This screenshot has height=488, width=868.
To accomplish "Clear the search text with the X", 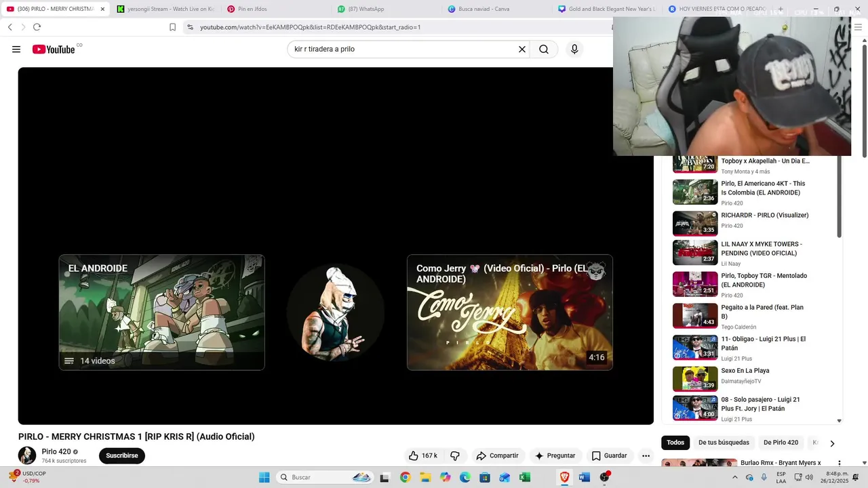I will tap(522, 49).
